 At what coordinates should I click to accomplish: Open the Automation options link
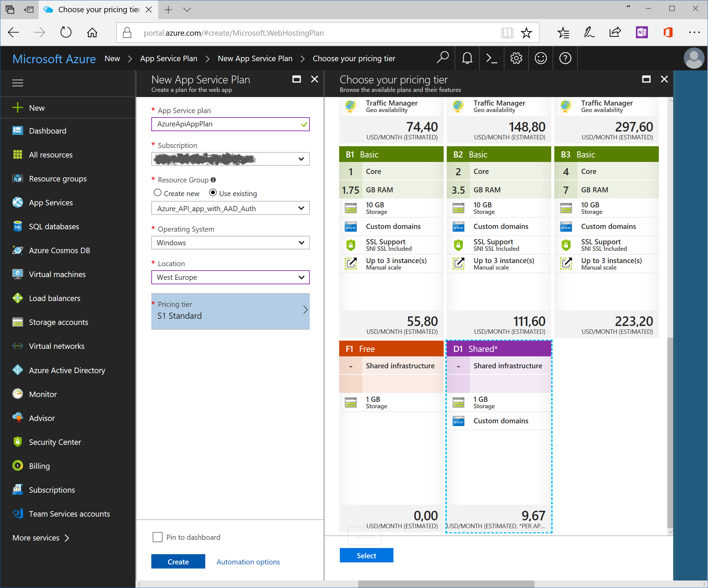248,562
